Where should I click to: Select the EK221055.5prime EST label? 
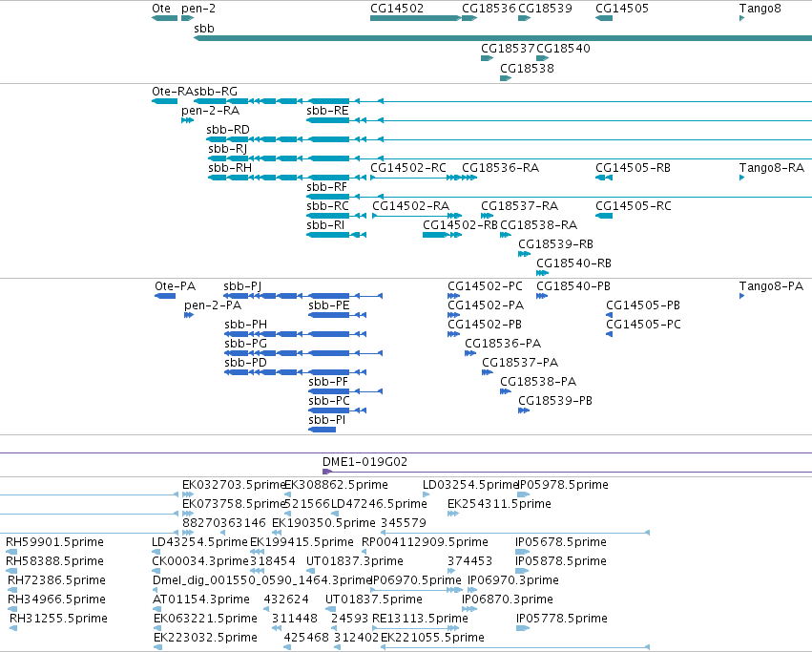coord(432,638)
